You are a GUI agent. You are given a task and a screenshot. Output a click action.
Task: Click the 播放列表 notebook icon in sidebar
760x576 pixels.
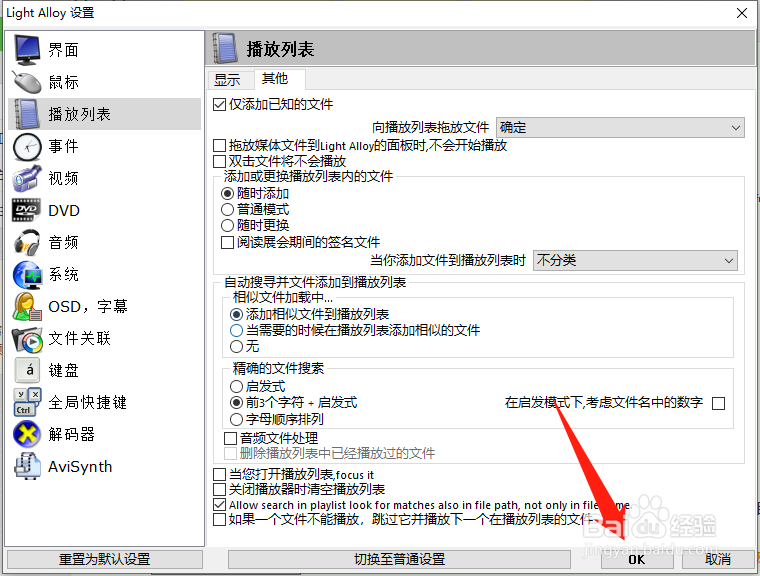pos(27,114)
